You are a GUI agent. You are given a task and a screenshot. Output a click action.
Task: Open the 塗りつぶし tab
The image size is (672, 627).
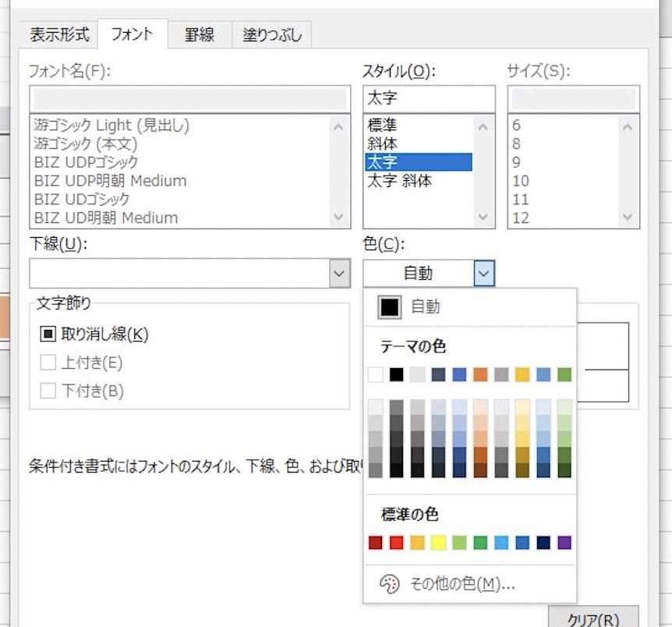tap(272, 35)
